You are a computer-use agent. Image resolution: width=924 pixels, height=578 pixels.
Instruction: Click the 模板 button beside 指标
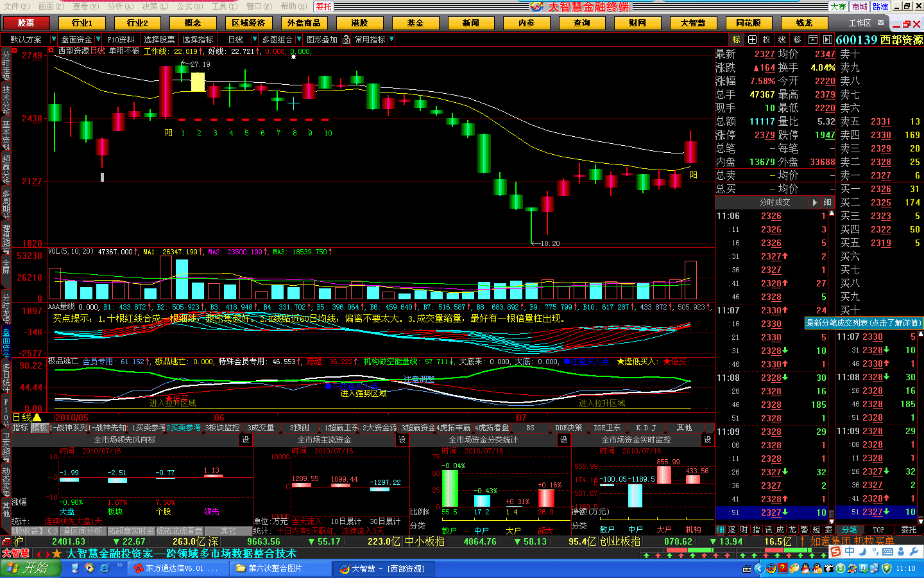click(39, 428)
